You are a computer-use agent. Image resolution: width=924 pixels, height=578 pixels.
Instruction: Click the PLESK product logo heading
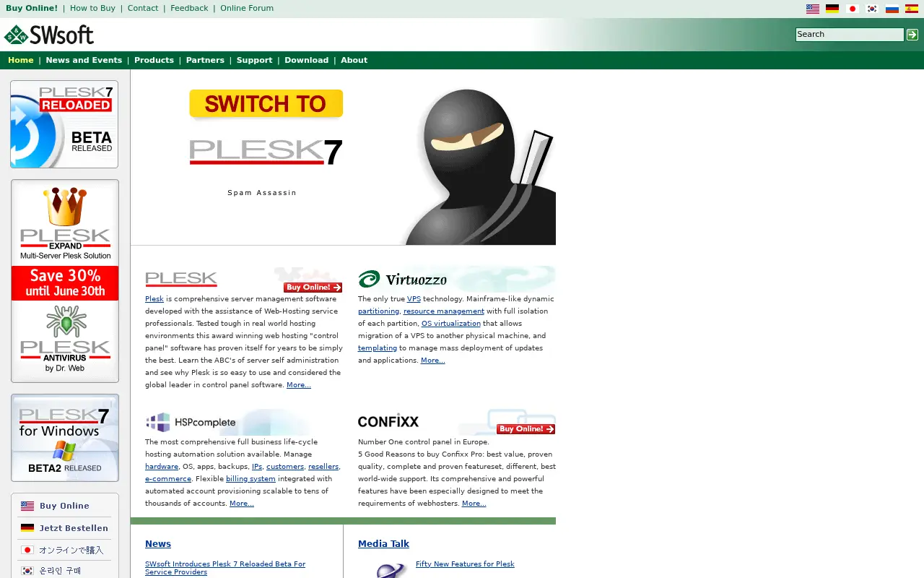tap(181, 279)
